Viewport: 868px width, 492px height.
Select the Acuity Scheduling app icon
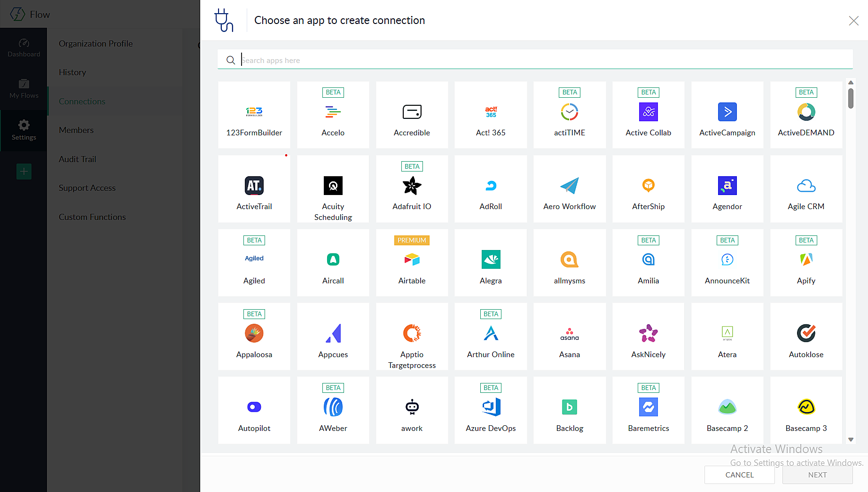(x=333, y=186)
